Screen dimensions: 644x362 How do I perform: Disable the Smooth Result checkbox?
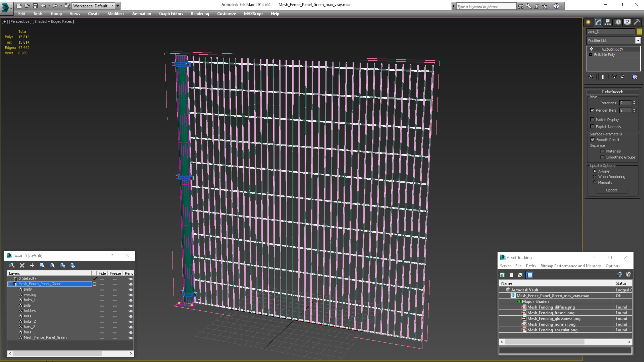pos(593,140)
